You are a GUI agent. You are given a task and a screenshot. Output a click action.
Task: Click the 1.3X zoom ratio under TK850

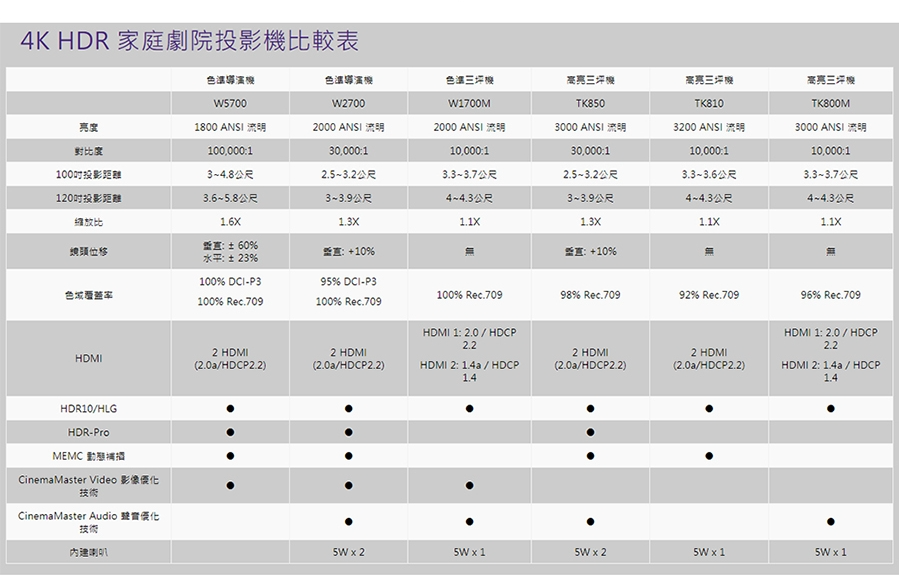[x=591, y=222]
